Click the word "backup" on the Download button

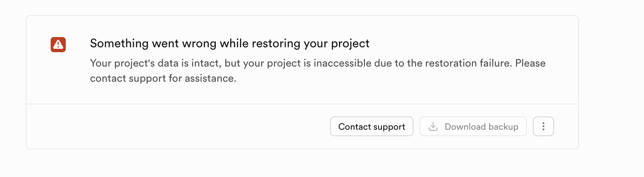click(x=503, y=127)
